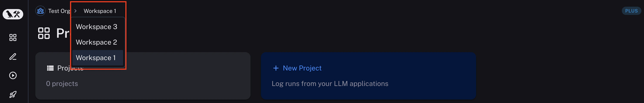Click the PLUS plan badge
Image resolution: width=644 pixels, height=103 pixels.
pyautogui.click(x=631, y=11)
